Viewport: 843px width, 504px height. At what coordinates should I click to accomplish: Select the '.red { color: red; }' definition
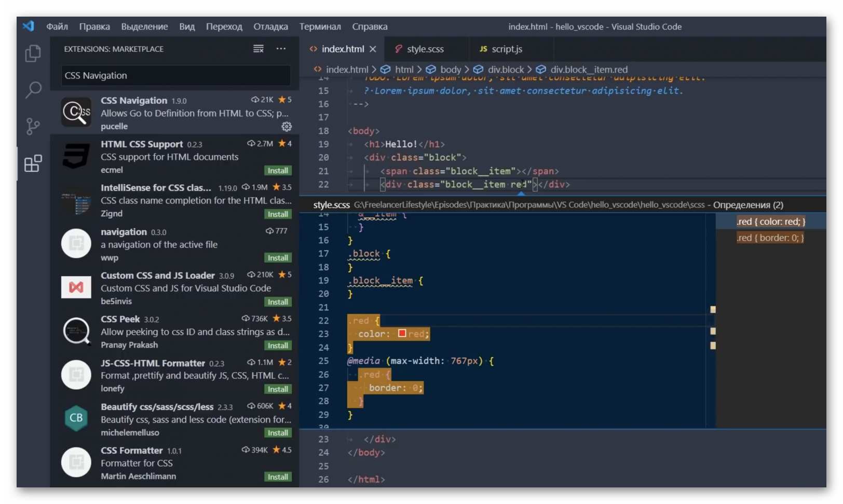click(771, 222)
